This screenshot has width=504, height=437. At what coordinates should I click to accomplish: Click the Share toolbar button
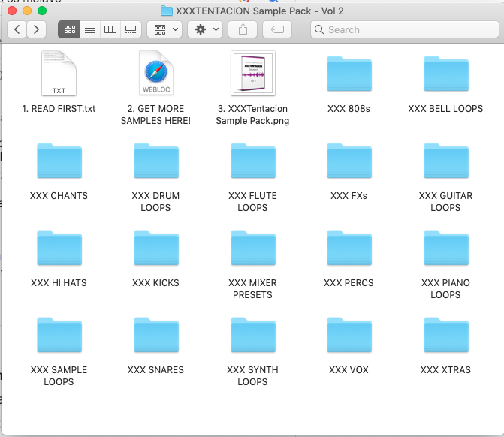pyautogui.click(x=243, y=29)
